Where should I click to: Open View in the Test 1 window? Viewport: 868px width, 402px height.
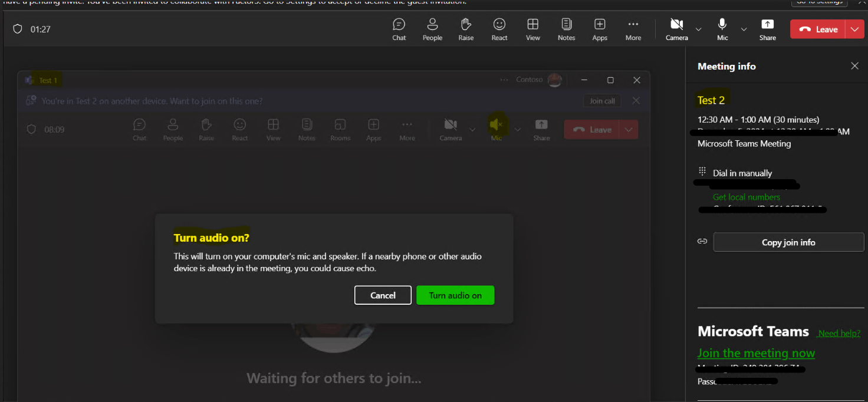tap(273, 130)
